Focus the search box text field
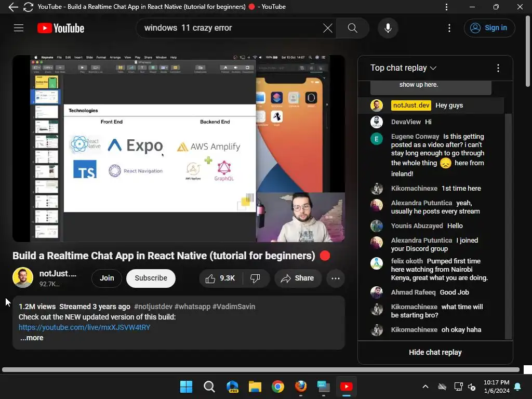Image resolution: width=532 pixels, height=399 pixels. pyautogui.click(x=231, y=28)
